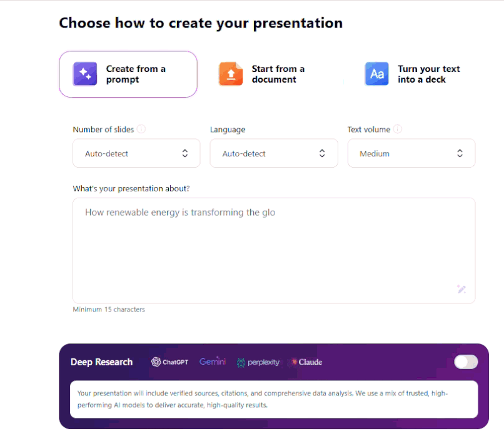
Task: Click the purple sparkle prompt icon
Action: point(85,74)
